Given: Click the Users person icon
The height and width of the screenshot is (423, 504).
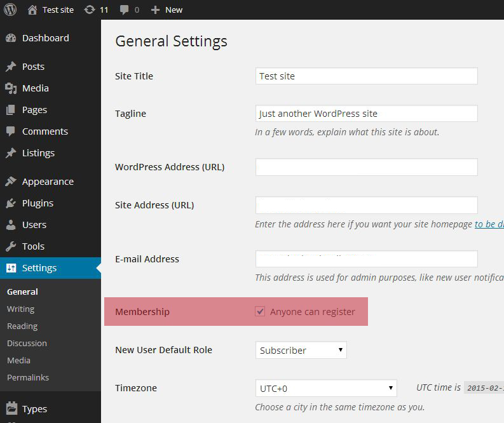Looking at the screenshot, I should 11,225.
